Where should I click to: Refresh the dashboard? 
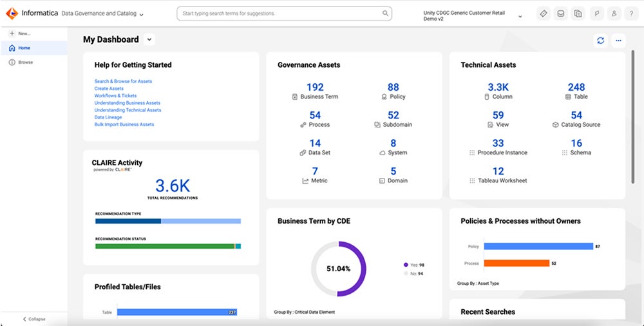(600, 41)
